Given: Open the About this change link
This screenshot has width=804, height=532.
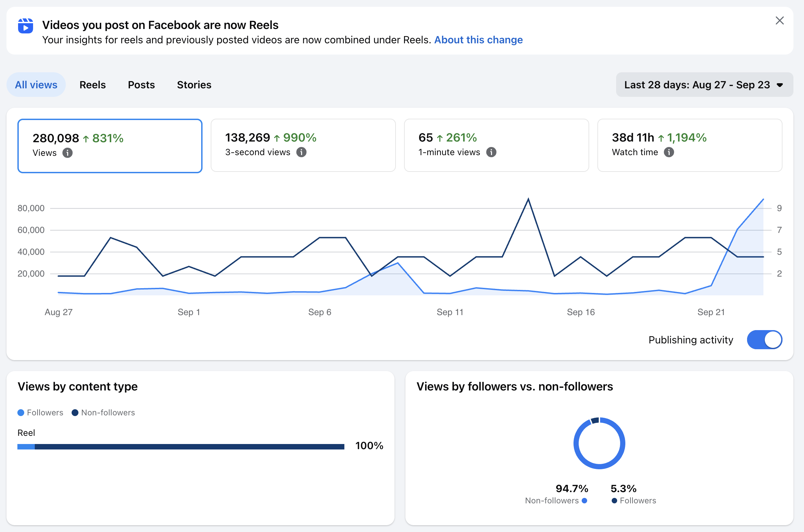Looking at the screenshot, I should tap(478, 40).
